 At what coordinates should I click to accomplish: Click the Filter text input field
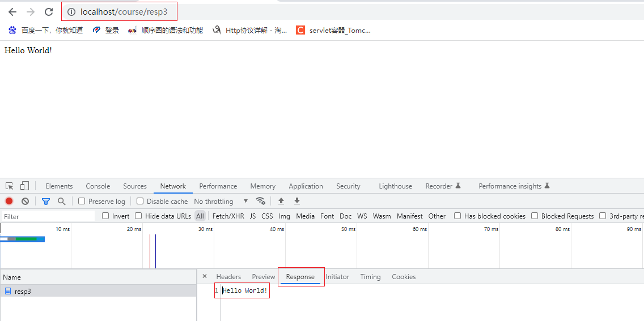48,216
